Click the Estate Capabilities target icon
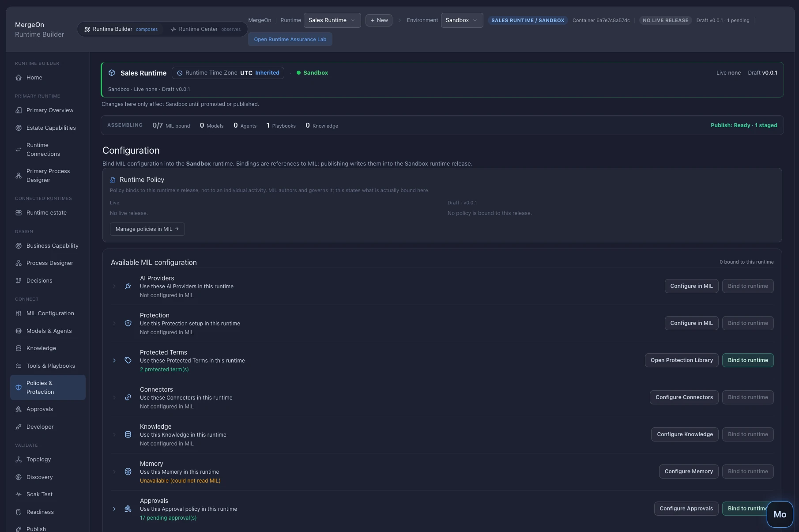799x532 pixels. tap(19, 128)
